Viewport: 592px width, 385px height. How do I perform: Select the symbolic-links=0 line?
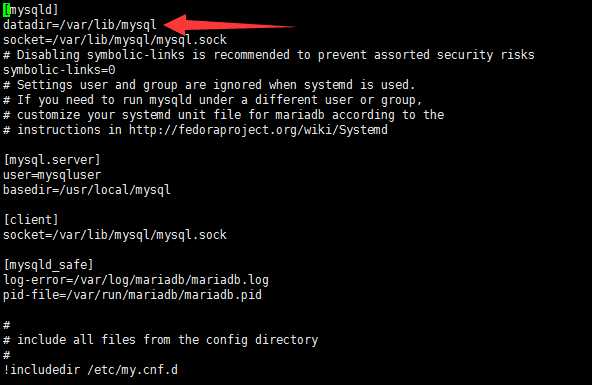[x=59, y=70]
